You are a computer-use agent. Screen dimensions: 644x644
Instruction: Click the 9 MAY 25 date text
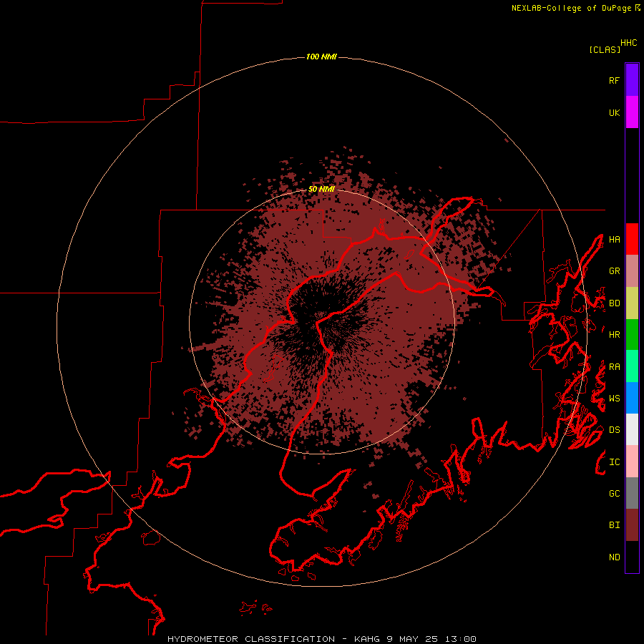point(413,639)
